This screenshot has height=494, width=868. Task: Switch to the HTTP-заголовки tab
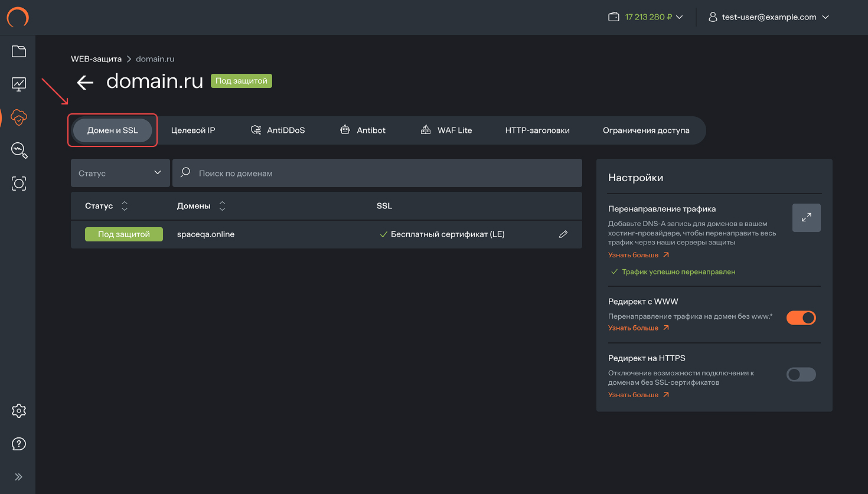537,130
